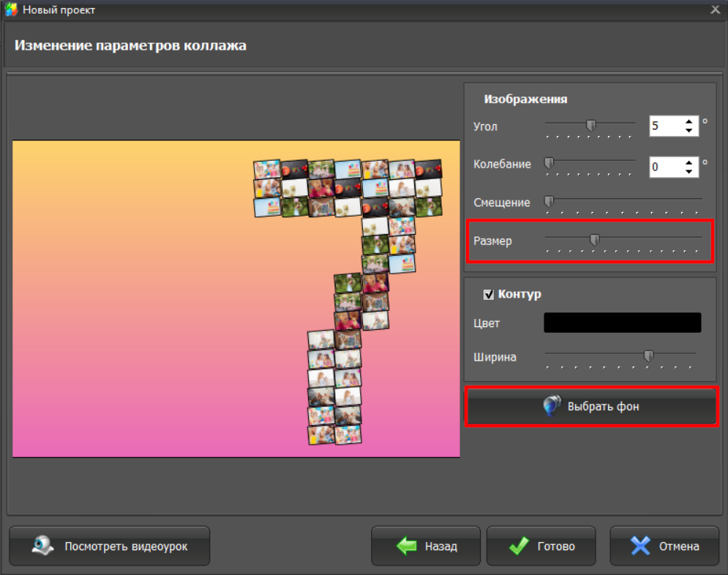Click the Ширина slider handle
Screen dimensions: 728x575
[x=648, y=356]
